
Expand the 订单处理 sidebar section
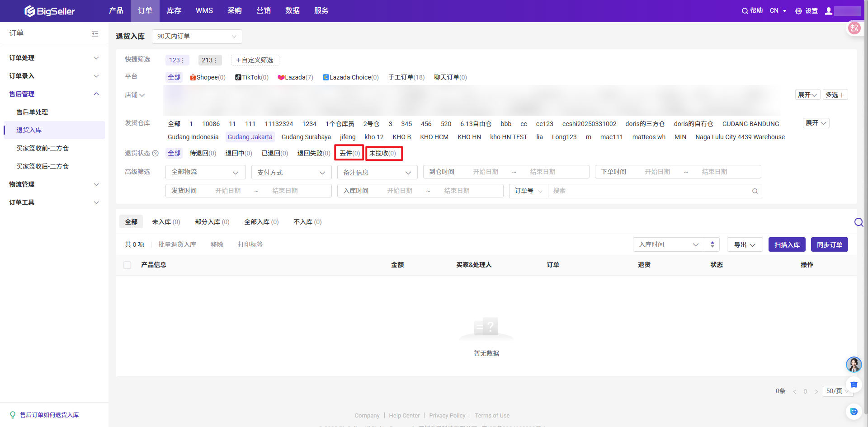click(54, 58)
